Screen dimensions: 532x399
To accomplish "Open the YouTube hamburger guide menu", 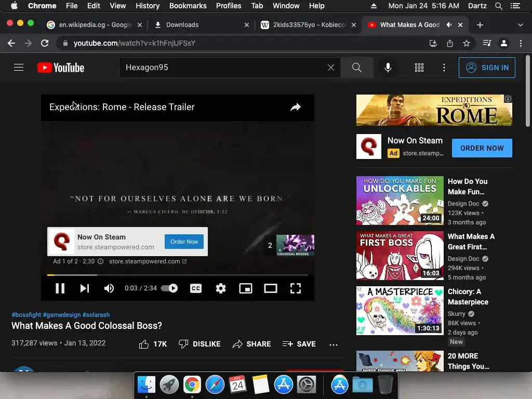I will click(19, 68).
